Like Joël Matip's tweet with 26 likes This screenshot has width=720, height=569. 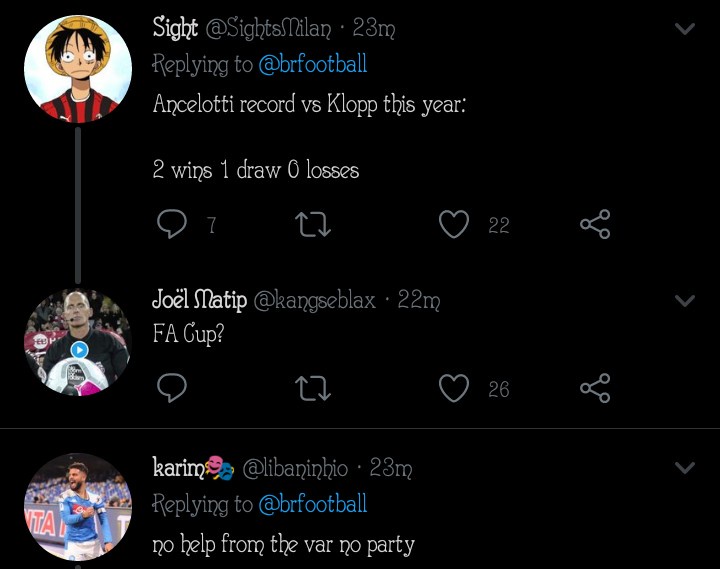tap(455, 388)
